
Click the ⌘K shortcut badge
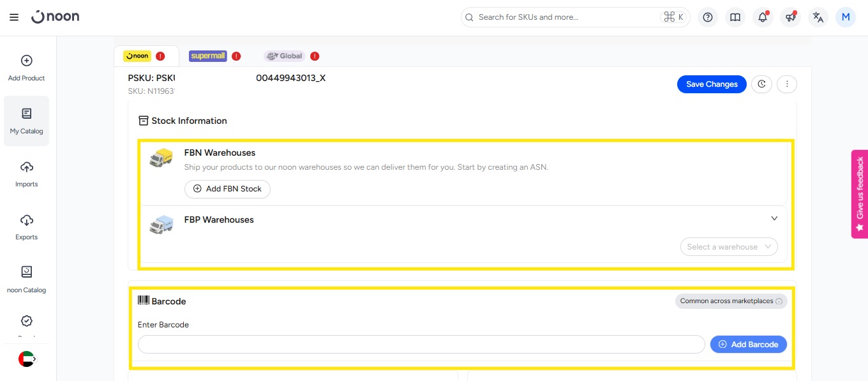[x=674, y=17]
